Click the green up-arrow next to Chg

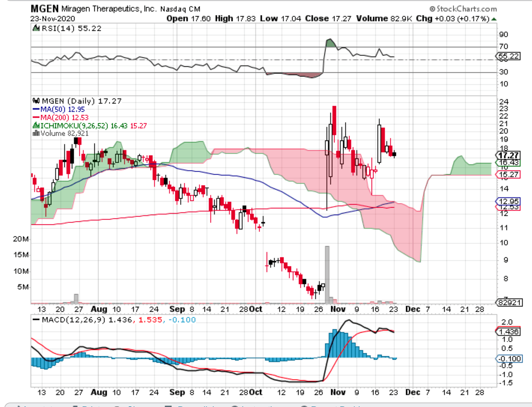click(x=494, y=19)
